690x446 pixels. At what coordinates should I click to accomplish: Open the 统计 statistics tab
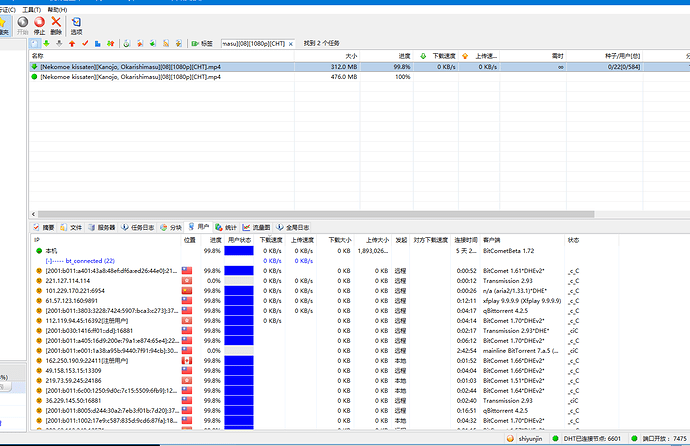click(x=226, y=227)
